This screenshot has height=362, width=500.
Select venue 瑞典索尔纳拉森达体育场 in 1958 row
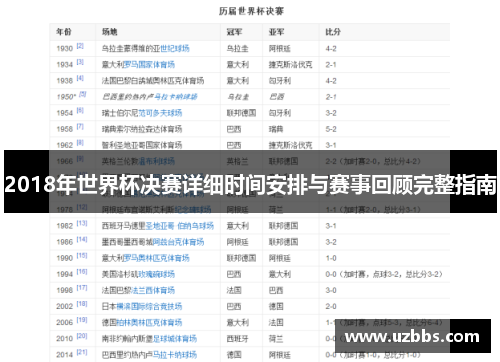(x=142, y=129)
